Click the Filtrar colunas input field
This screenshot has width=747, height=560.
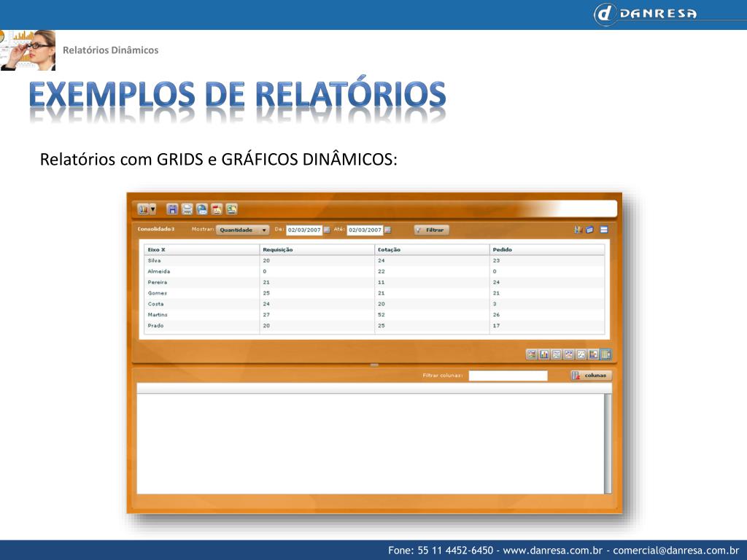508,376
